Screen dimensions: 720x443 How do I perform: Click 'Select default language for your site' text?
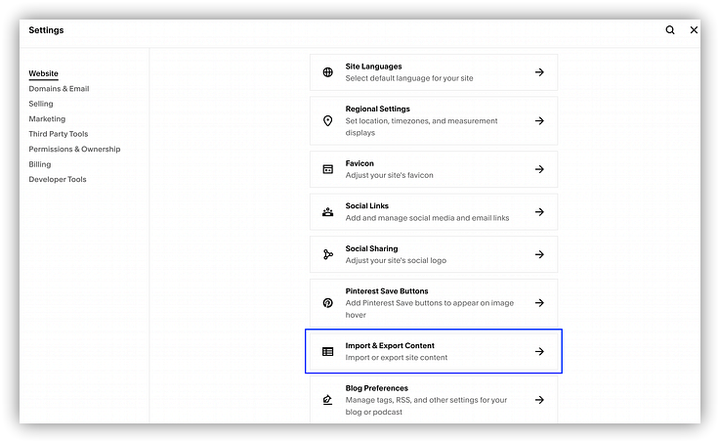(x=409, y=79)
